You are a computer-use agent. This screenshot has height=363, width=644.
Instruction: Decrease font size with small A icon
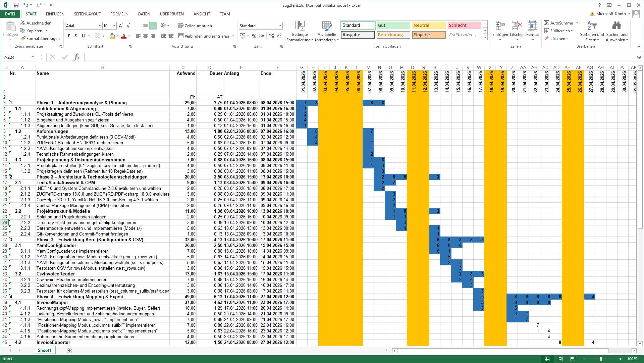pyautogui.click(x=128, y=25)
